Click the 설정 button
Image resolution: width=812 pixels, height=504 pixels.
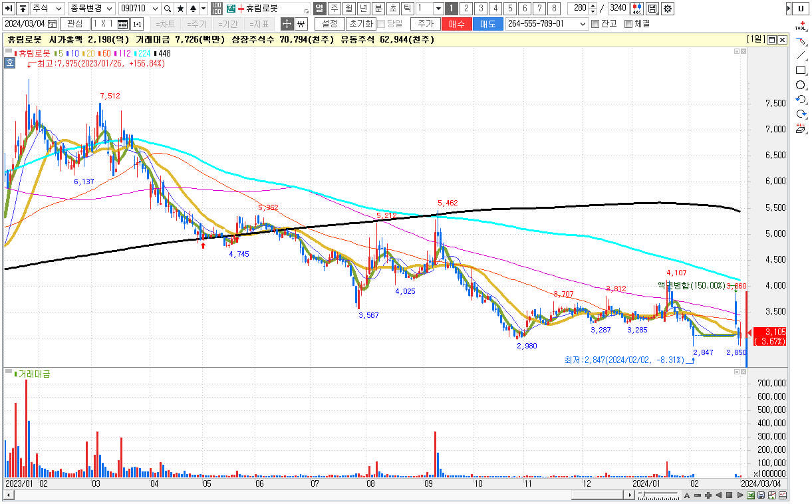tap(329, 24)
